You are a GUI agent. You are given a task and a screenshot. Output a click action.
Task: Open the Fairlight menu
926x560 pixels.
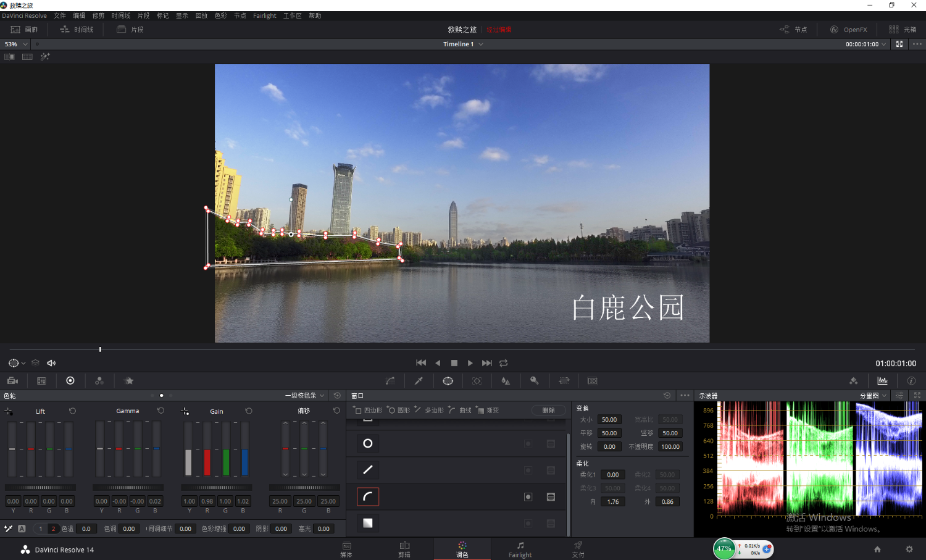point(265,16)
